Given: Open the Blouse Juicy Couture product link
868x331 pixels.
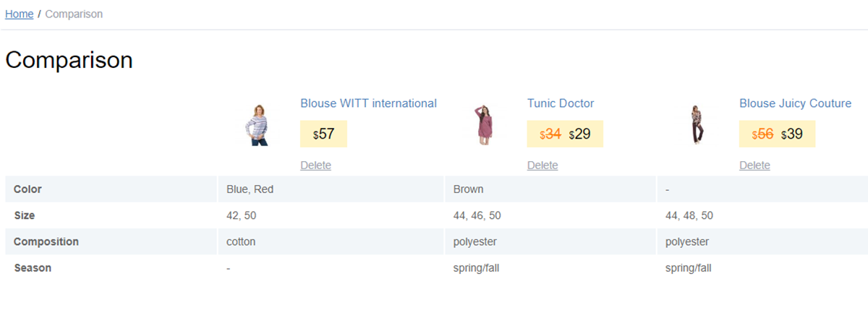Looking at the screenshot, I should pos(795,103).
